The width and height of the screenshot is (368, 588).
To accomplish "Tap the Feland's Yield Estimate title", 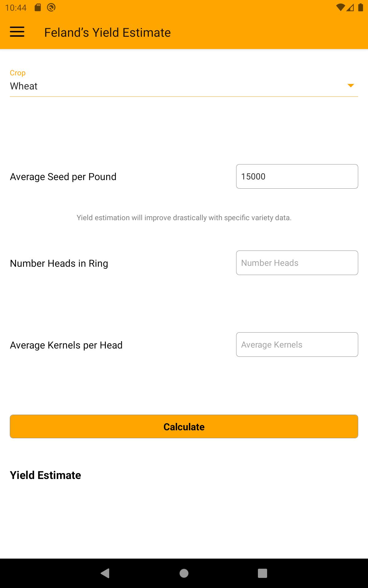I will [x=107, y=32].
